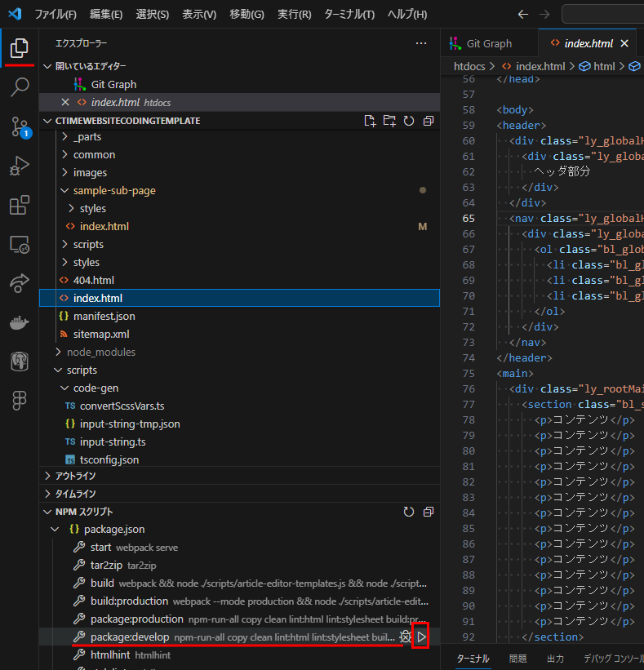
Task: Collapse the 開いているエディター section
Action: click(x=239, y=66)
